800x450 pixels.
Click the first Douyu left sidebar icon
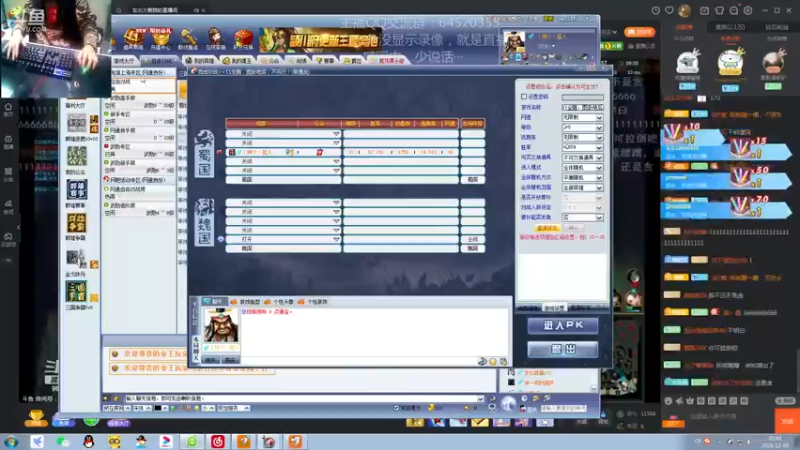click(8, 109)
